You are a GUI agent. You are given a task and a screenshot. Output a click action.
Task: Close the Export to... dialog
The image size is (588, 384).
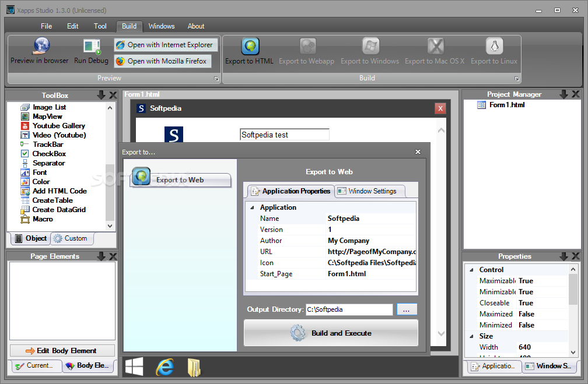click(x=418, y=152)
